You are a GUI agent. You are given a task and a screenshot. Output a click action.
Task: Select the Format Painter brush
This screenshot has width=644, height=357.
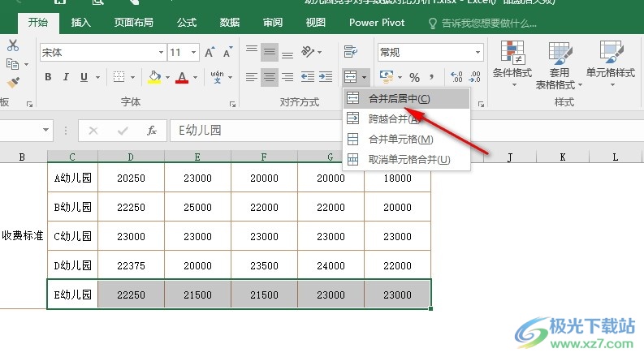tap(13, 83)
